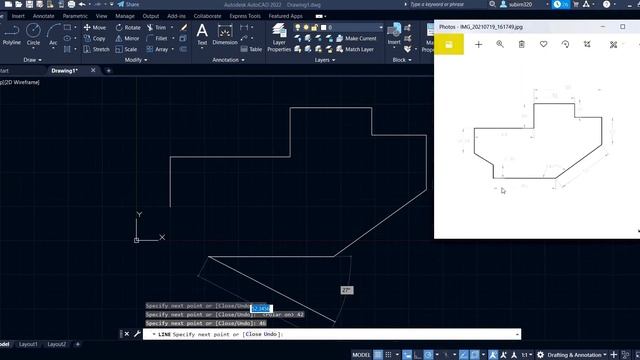
Task: Activate the Fillet command
Action: coord(157,38)
